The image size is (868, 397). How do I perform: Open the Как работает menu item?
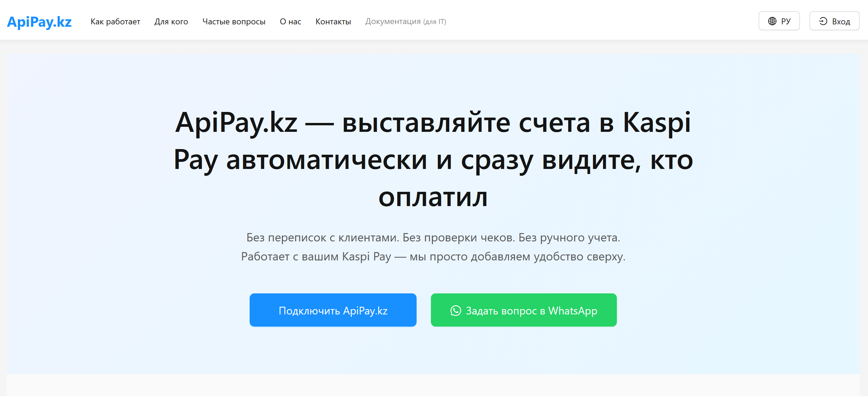[x=115, y=22]
